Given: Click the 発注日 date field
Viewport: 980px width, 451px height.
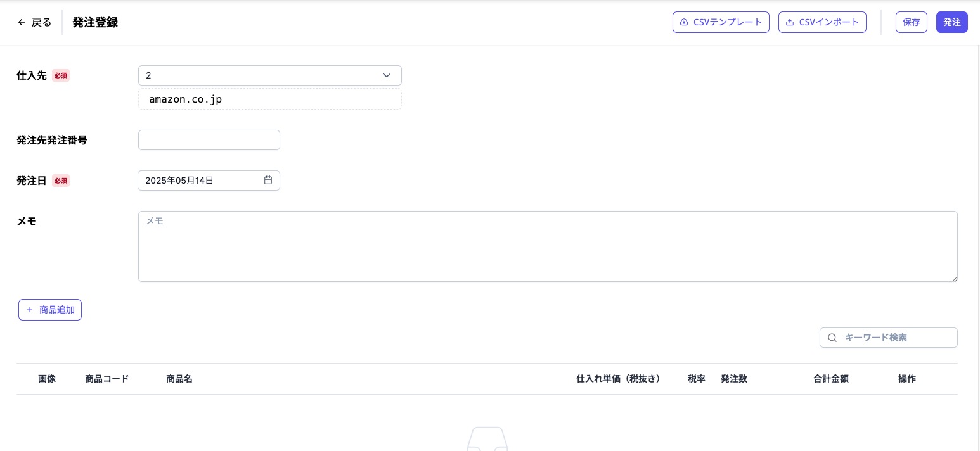Looking at the screenshot, I should pos(200,181).
